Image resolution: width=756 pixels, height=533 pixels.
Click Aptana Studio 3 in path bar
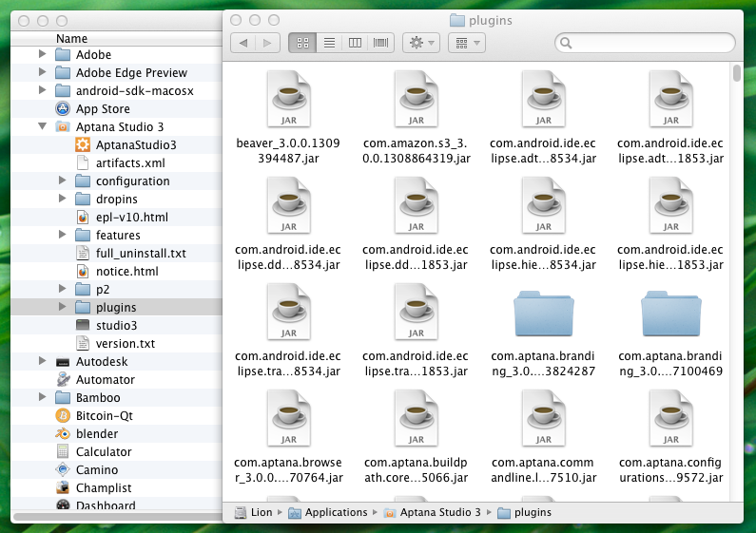(x=433, y=512)
